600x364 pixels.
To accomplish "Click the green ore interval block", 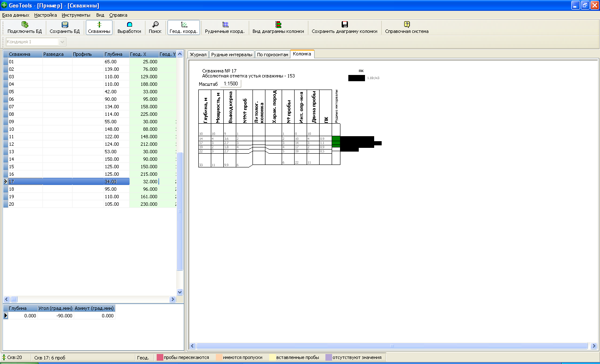I will coord(336,141).
